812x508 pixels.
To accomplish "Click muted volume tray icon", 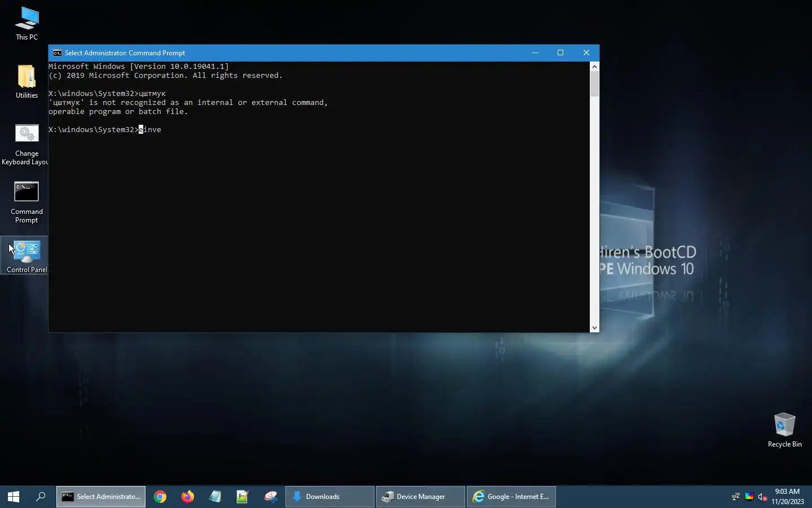I will coord(762,497).
